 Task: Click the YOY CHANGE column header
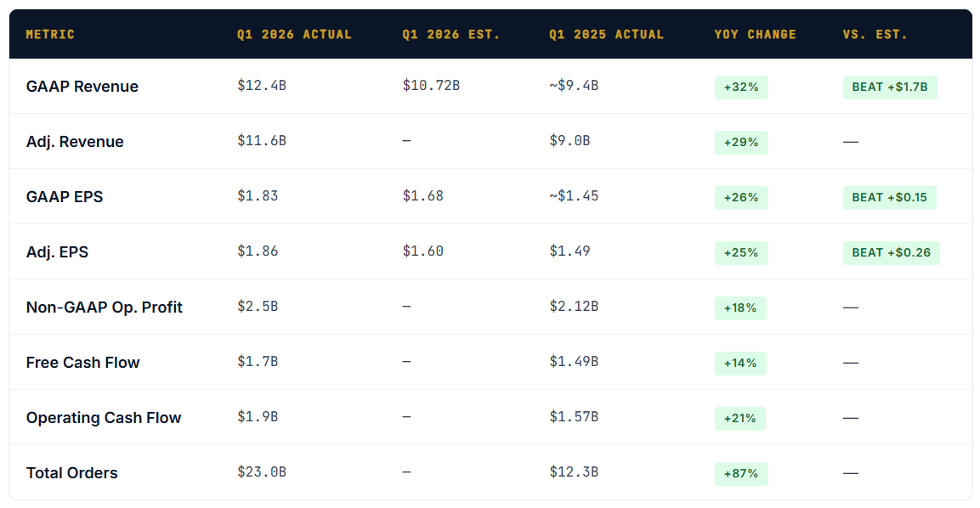click(755, 34)
